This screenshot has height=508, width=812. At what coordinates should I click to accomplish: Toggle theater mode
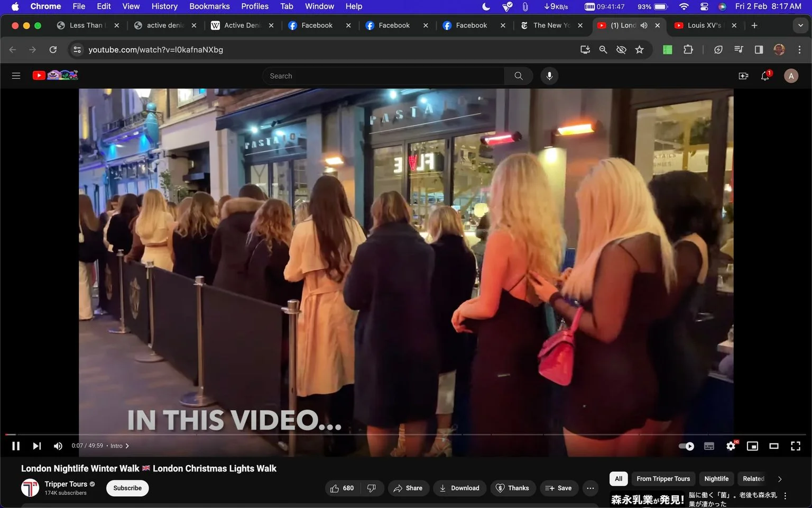[774, 446]
